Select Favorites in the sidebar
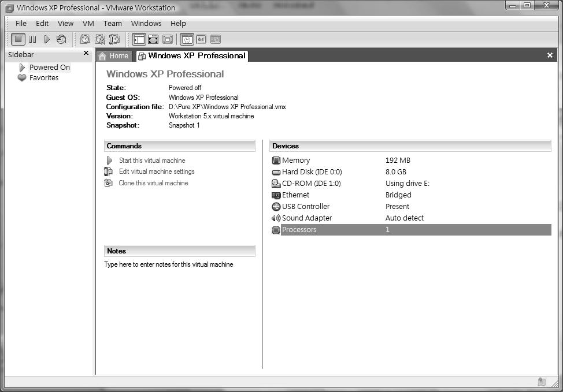 (44, 78)
